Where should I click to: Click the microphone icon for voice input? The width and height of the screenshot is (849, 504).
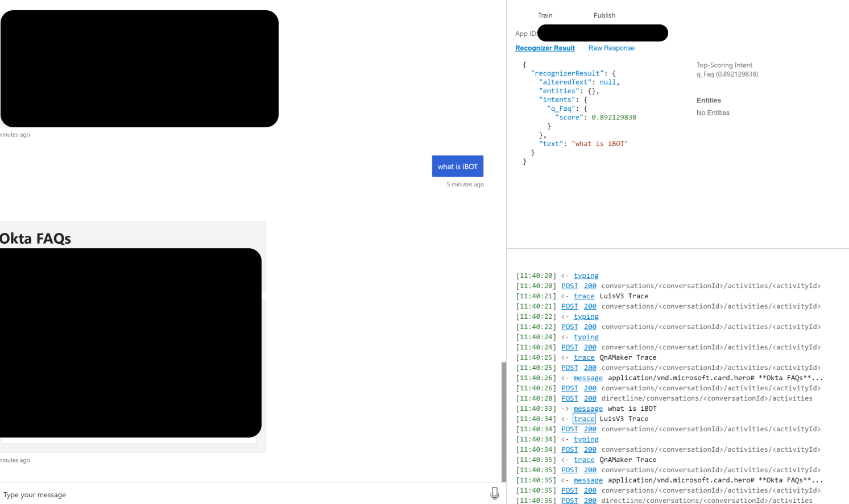pos(494,493)
